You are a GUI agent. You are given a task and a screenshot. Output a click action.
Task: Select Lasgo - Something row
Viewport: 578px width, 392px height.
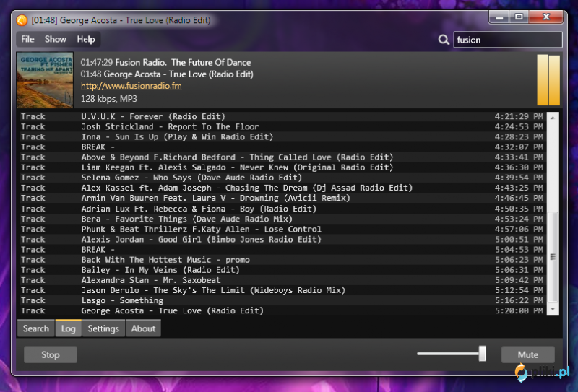(x=282, y=300)
